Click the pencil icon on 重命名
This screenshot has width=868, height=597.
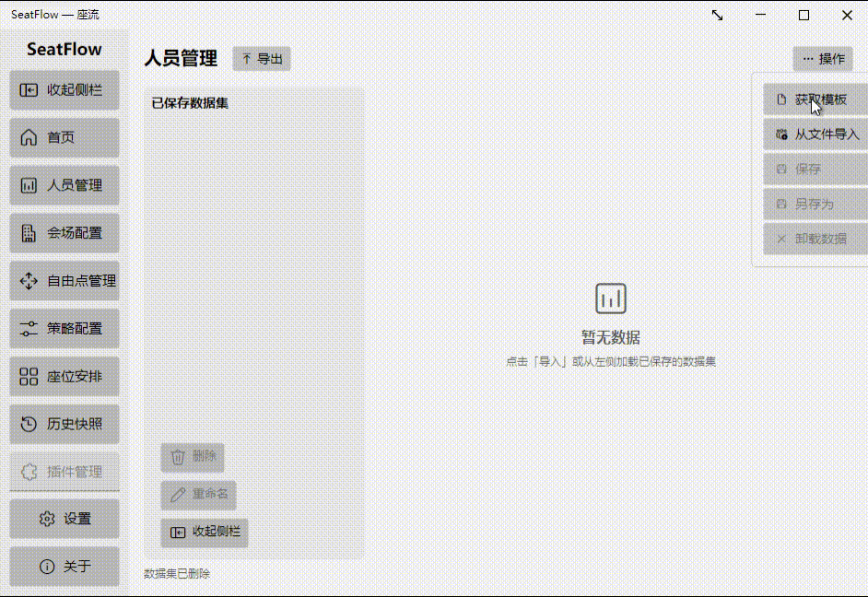coord(178,495)
